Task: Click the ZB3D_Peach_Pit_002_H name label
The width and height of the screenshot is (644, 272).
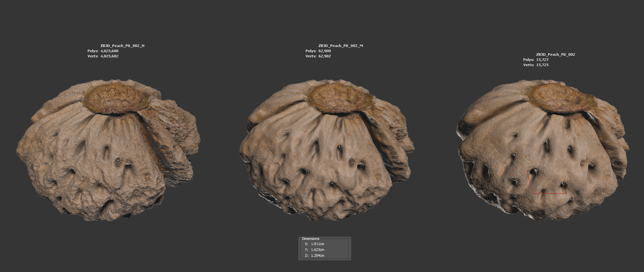Action: point(122,46)
